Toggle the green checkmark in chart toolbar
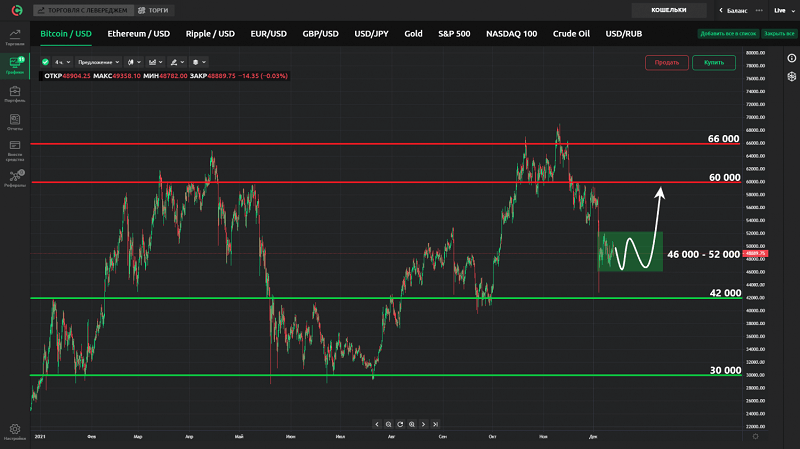 coord(45,61)
